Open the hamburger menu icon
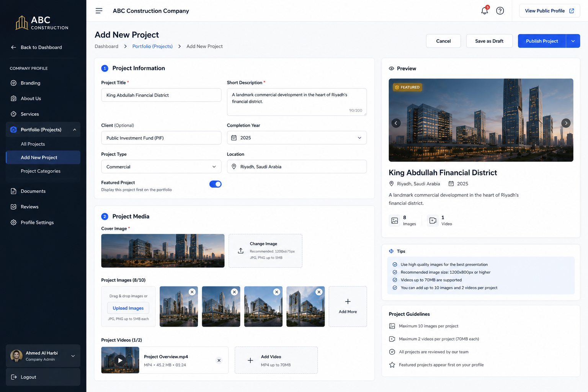The height and width of the screenshot is (392, 588). click(99, 11)
